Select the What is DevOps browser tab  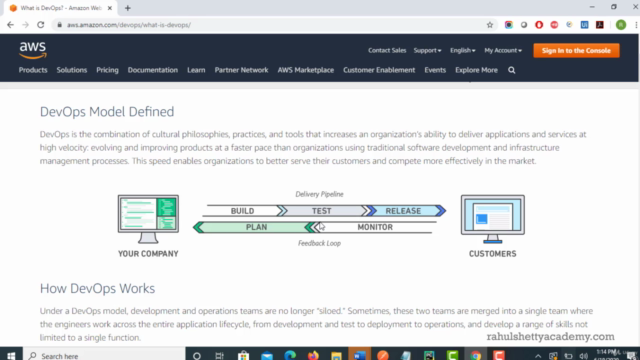61,8
